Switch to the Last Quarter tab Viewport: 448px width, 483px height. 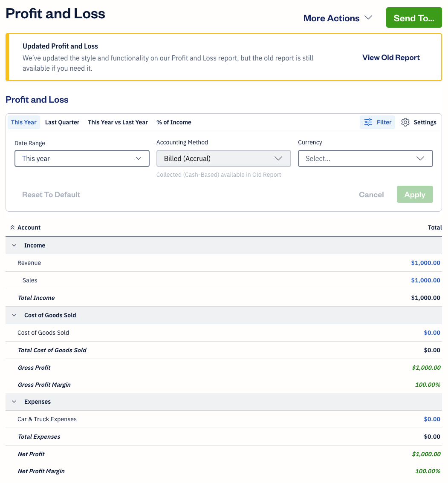(x=62, y=122)
